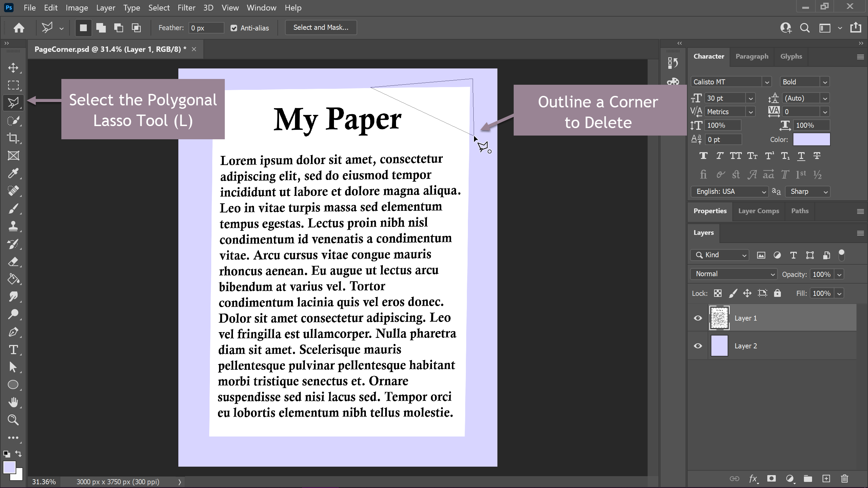
Task: Select the Zoom tool in toolbar
Action: point(13,420)
